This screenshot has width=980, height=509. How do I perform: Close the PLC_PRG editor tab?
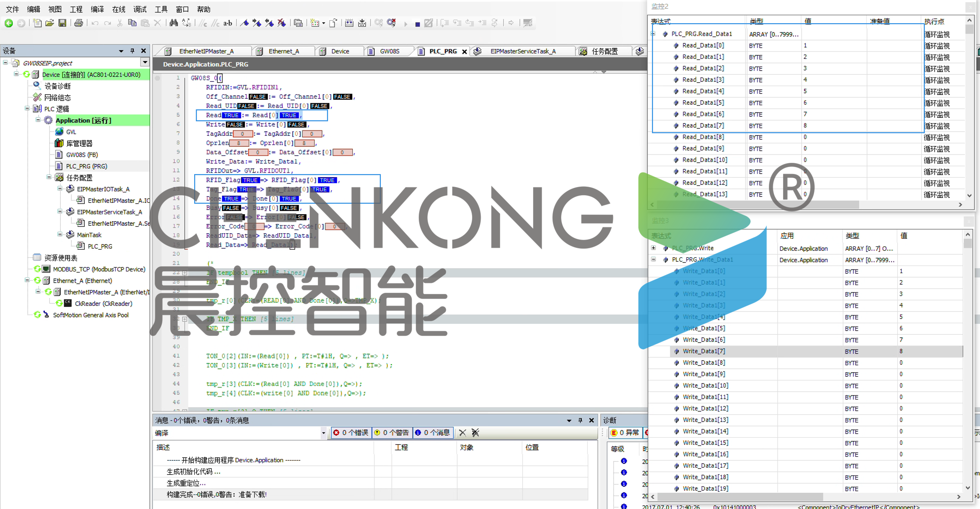pyautogui.click(x=465, y=51)
